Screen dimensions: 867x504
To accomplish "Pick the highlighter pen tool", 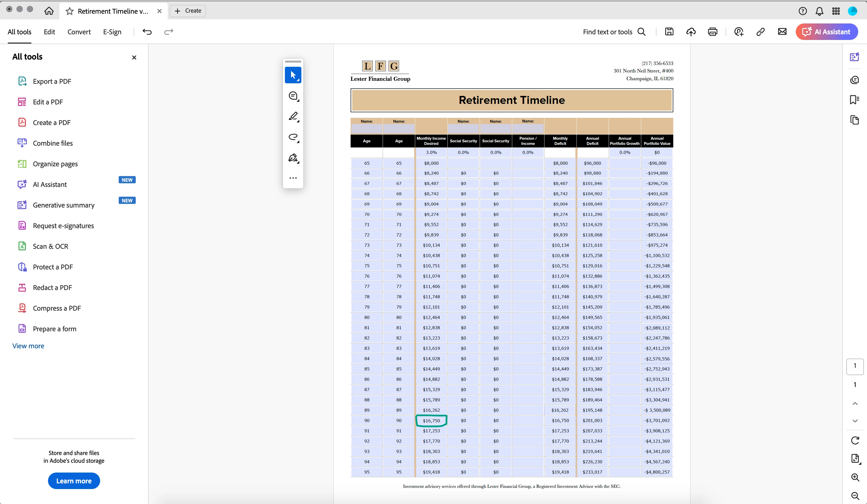I will pyautogui.click(x=293, y=117).
